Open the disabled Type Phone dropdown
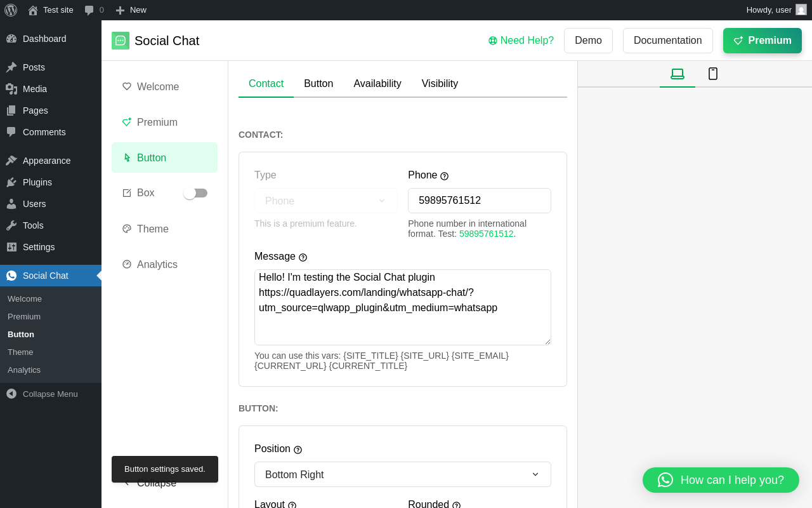 tap(325, 201)
